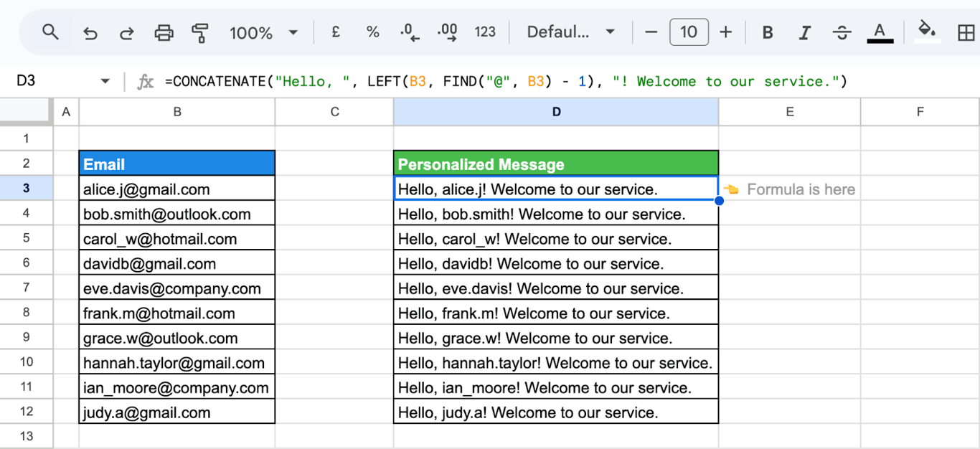Click the 'Formula is here' note cell
Image resolution: width=980 pixels, height=449 pixels.
point(789,189)
